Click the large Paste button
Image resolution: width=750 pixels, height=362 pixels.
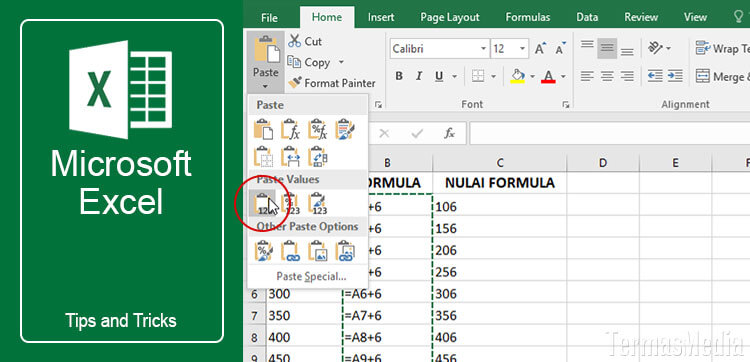266,62
